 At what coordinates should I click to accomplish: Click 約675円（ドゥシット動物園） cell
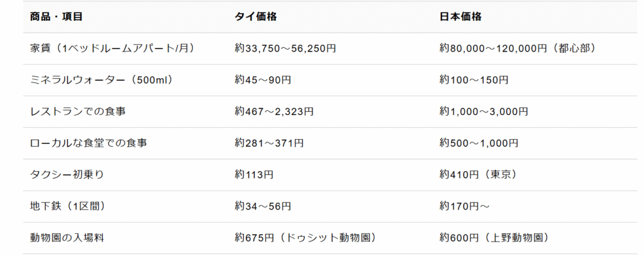click(306, 238)
